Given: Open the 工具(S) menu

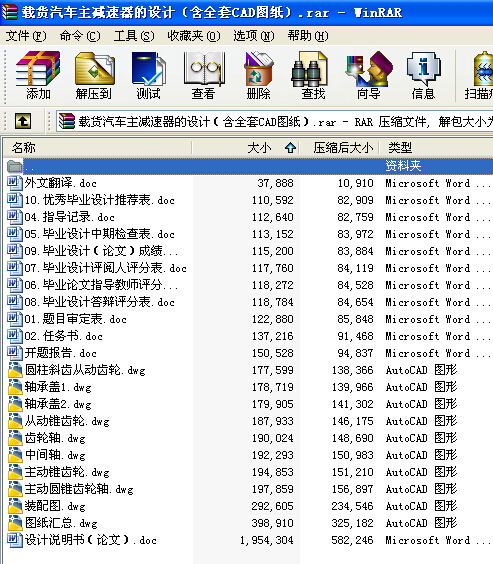Looking at the screenshot, I should click(x=134, y=36).
